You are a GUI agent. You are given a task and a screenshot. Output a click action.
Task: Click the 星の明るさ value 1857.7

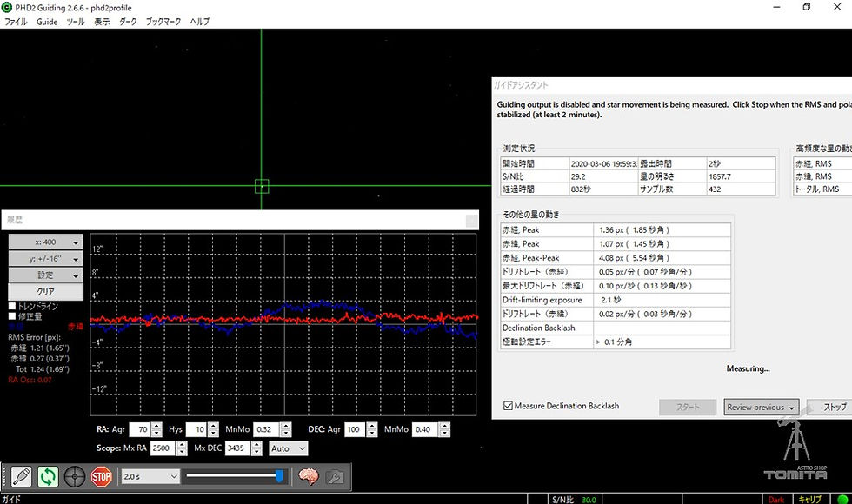point(741,176)
